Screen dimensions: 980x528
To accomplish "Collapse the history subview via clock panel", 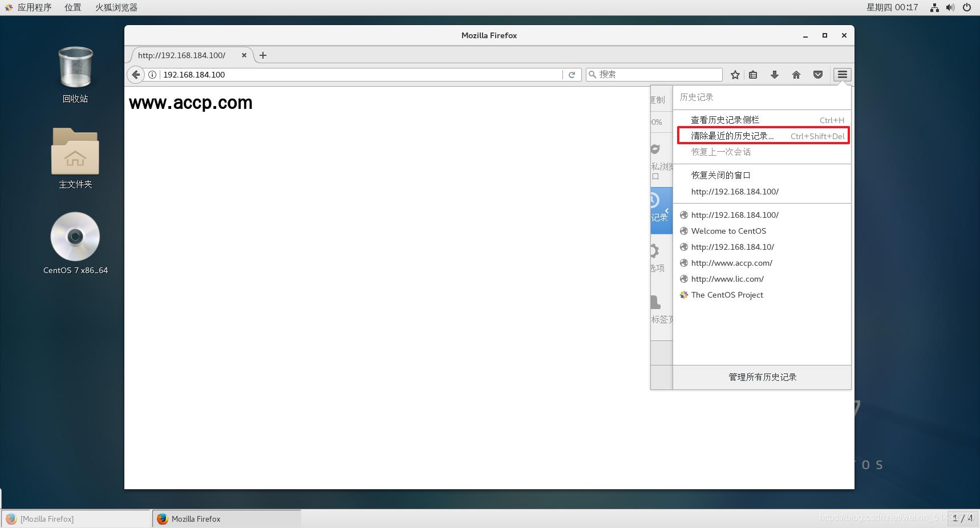I will pyautogui.click(x=661, y=210).
